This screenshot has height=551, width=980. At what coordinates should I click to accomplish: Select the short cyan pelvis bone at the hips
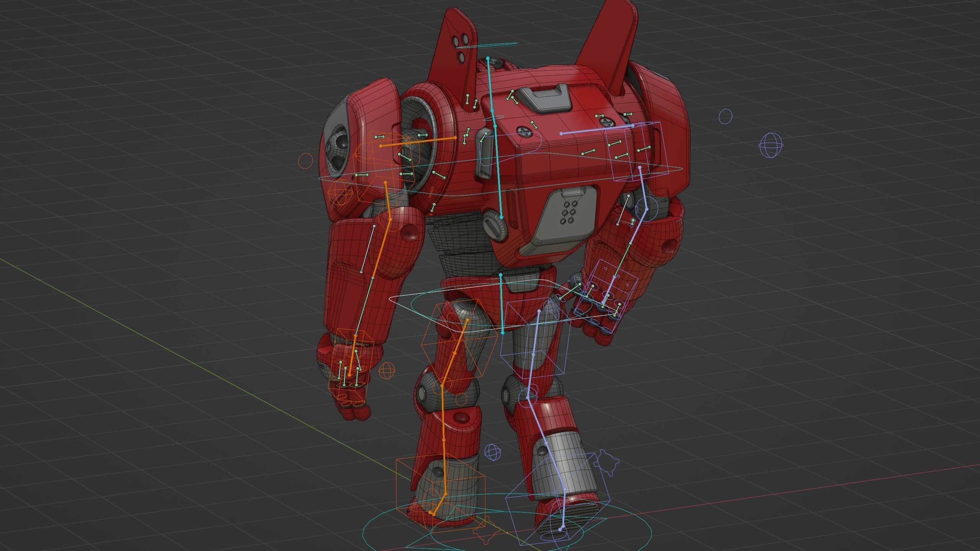click(501, 303)
